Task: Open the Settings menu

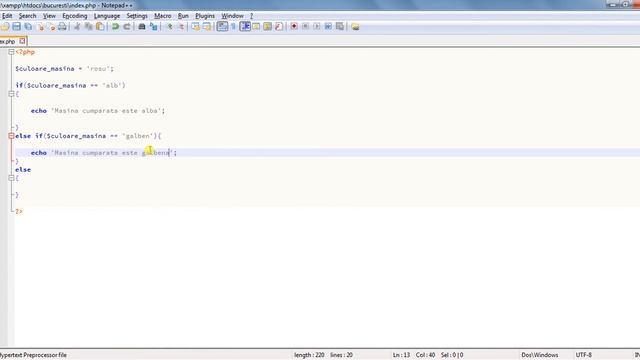Action: (x=137, y=16)
